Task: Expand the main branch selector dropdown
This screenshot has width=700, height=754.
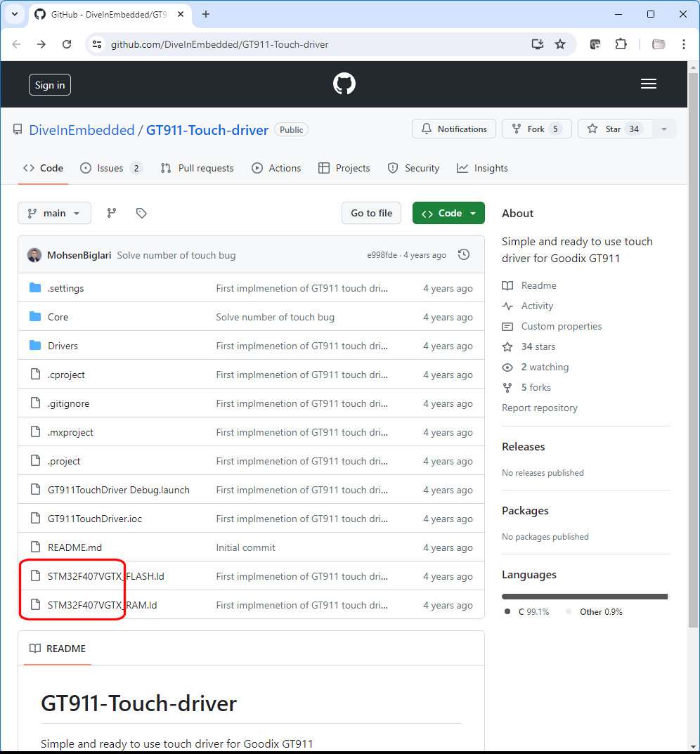Action: (x=54, y=212)
